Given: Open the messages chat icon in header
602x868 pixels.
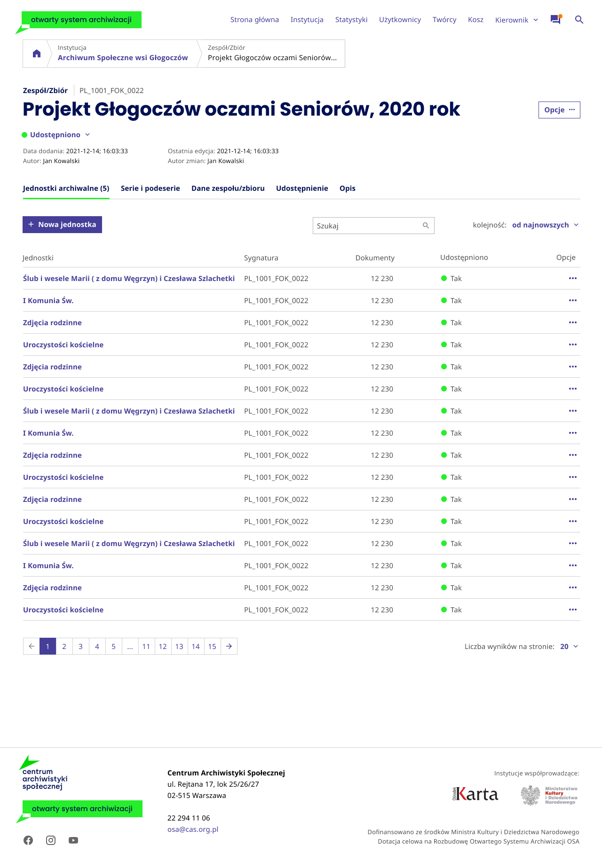Looking at the screenshot, I should (555, 20).
